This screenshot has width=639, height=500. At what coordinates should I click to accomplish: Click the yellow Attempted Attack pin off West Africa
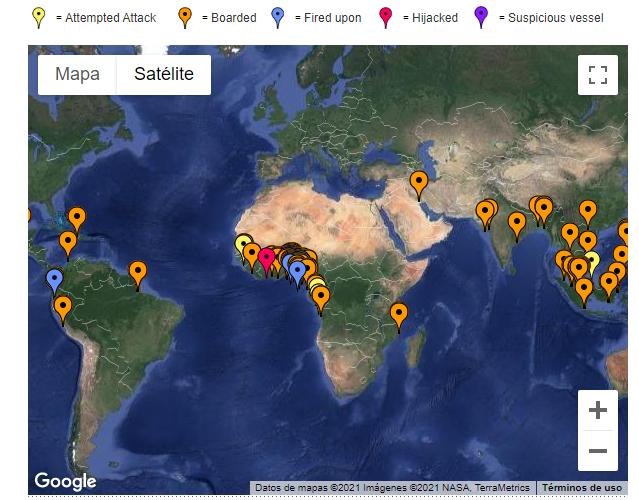[243, 246]
